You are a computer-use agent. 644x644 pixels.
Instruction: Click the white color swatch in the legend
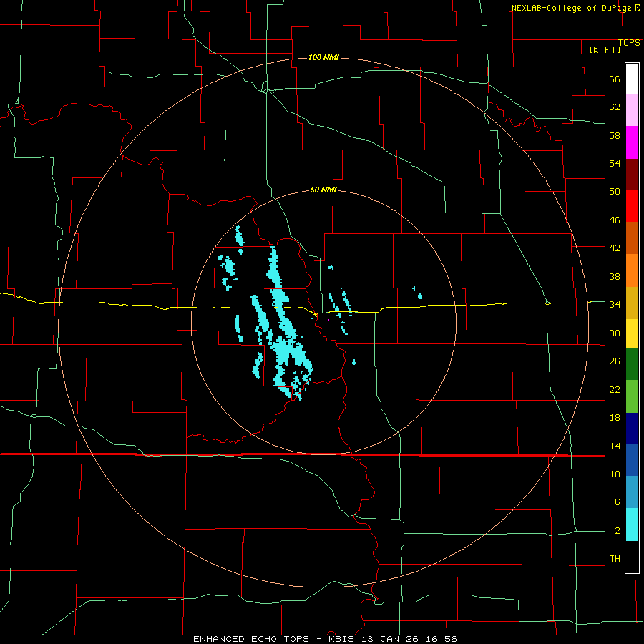point(632,79)
